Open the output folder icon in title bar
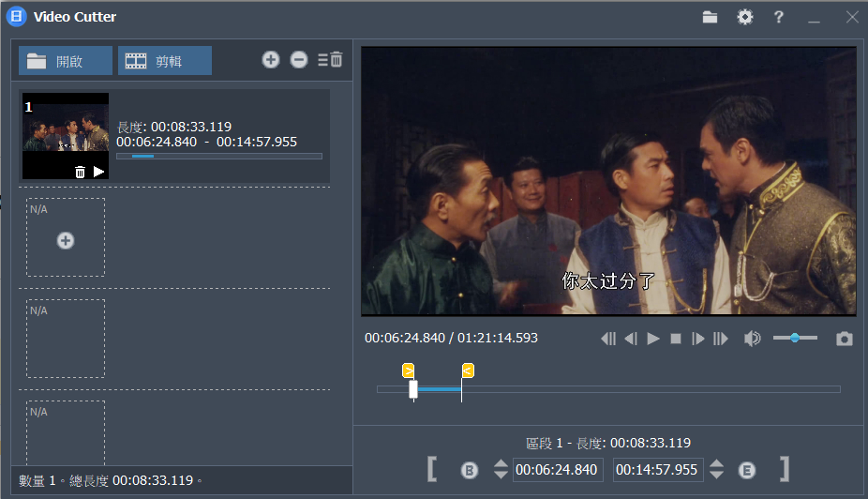 (x=710, y=17)
